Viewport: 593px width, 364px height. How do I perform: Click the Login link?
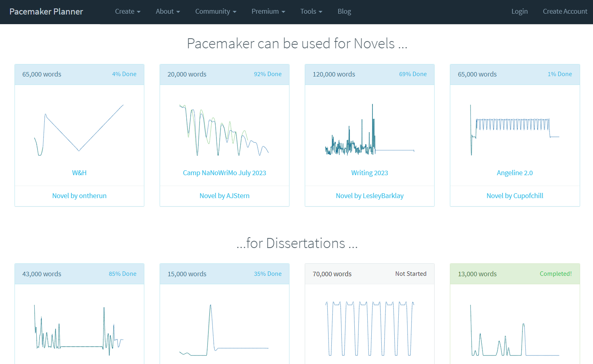tap(519, 12)
